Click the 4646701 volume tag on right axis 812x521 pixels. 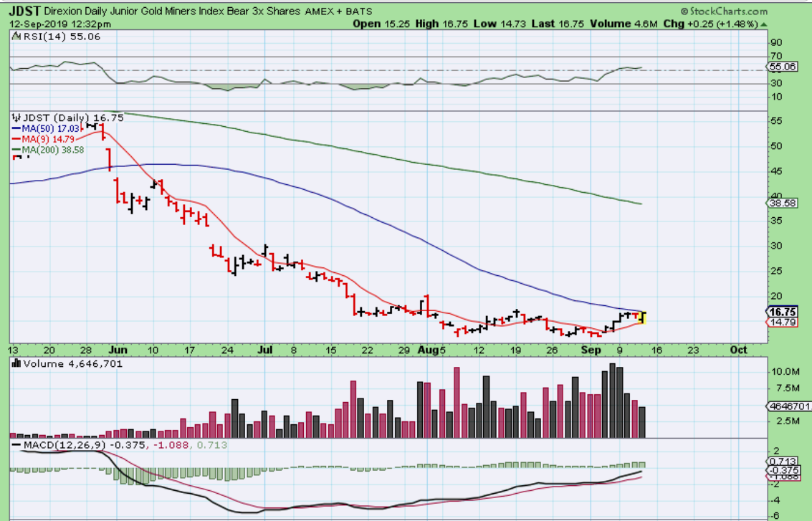click(788, 406)
